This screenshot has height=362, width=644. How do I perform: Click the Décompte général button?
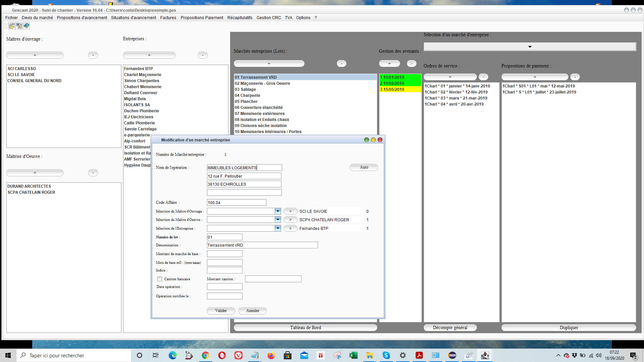click(450, 327)
